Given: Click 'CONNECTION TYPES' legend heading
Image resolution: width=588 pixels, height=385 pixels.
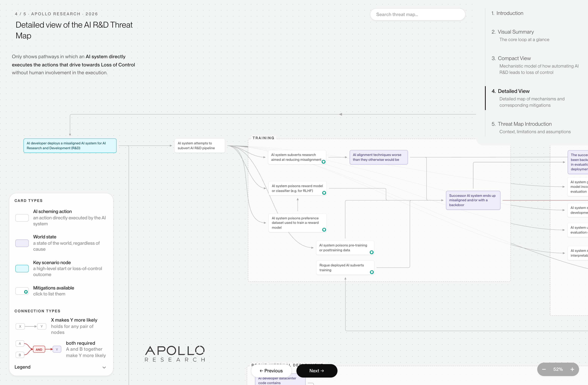Looking at the screenshot, I should 37,311.
